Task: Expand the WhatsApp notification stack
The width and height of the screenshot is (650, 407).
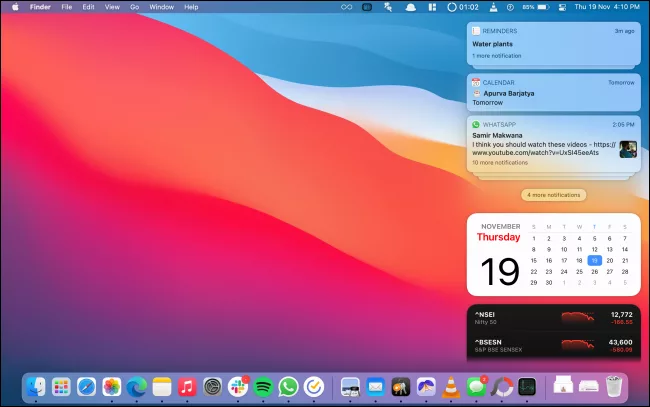Action: (553, 144)
